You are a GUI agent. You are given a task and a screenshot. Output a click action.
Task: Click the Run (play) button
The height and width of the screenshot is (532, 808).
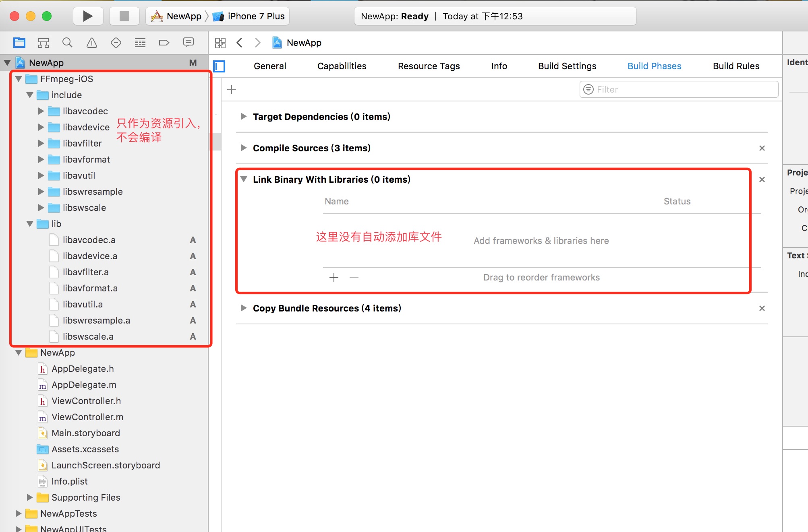pyautogui.click(x=88, y=16)
